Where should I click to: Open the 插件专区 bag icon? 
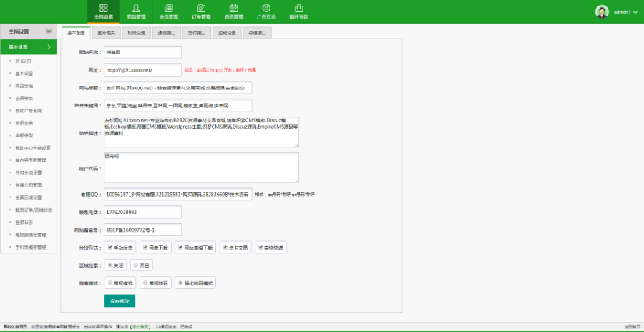298,8
